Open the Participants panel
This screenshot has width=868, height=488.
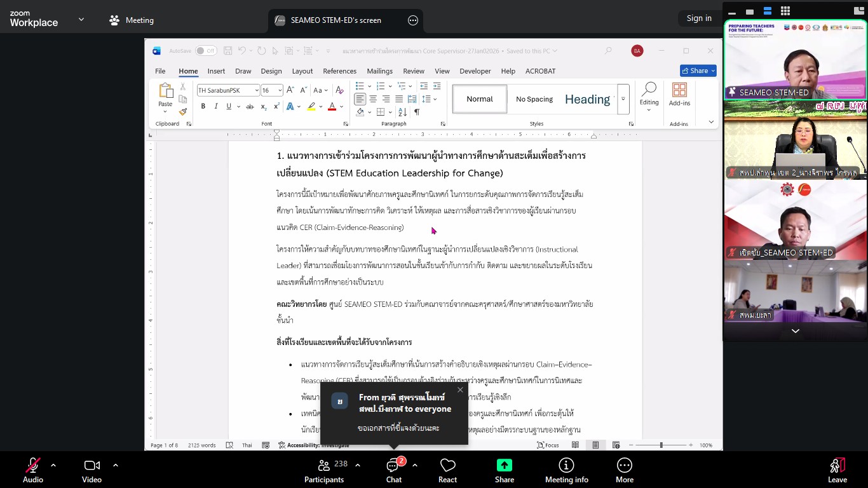coord(324,470)
